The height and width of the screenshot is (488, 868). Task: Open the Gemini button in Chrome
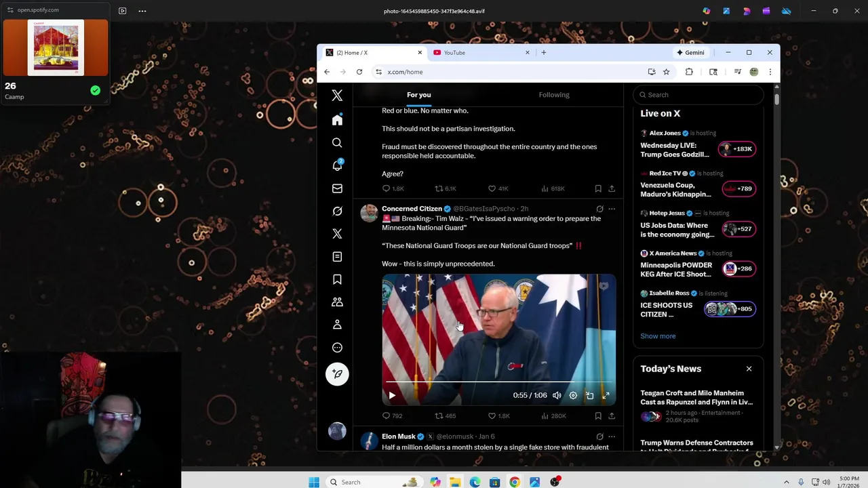(x=690, y=52)
